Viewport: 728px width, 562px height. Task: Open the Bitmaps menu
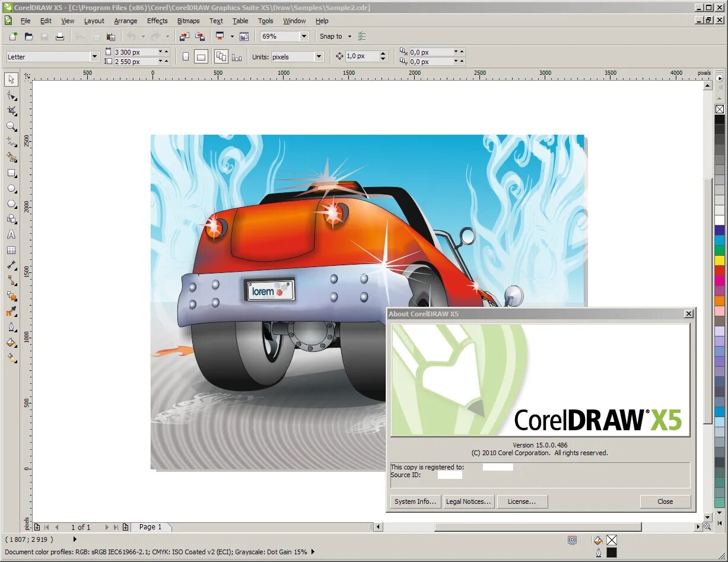pos(189,21)
